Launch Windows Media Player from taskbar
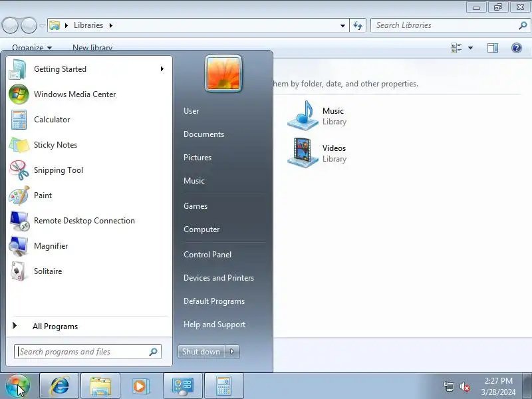The width and height of the screenshot is (532, 399). pos(141,386)
